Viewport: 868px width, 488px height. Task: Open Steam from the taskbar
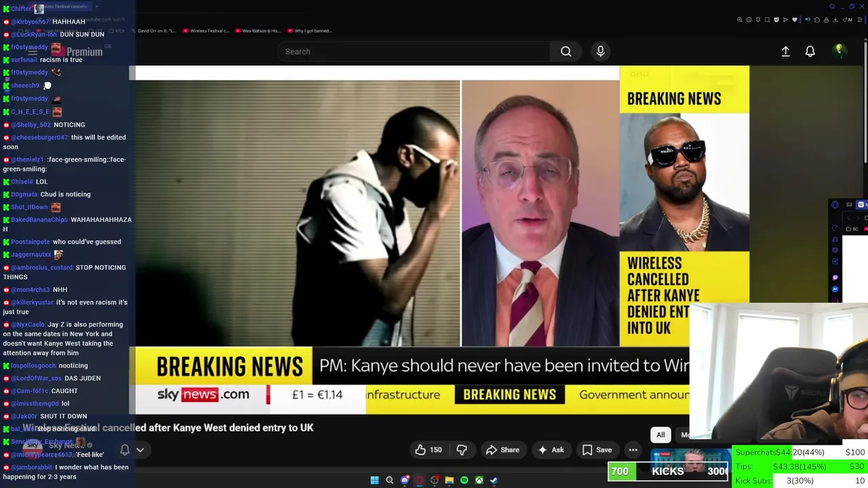click(x=494, y=480)
